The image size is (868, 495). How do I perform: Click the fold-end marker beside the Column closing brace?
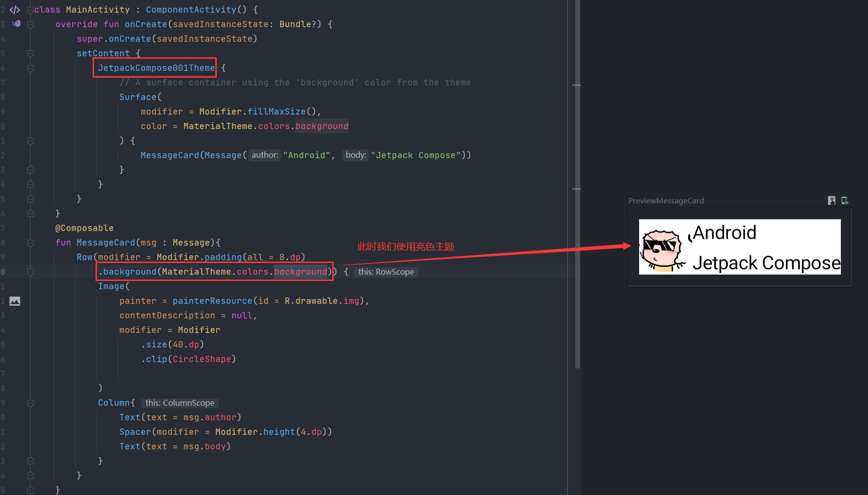(x=30, y=461)
